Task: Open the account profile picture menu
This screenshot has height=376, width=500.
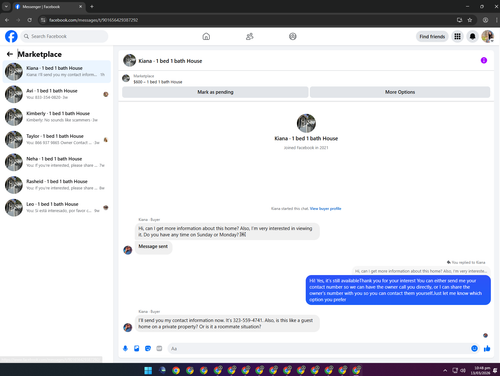Action: (x=488, y=36)
